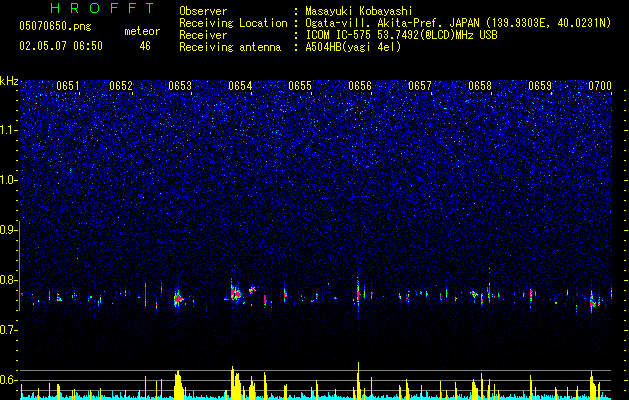This screenshot has height=400, width=629.
Task: Click the 0653 time marker
Action: (180, 86)
